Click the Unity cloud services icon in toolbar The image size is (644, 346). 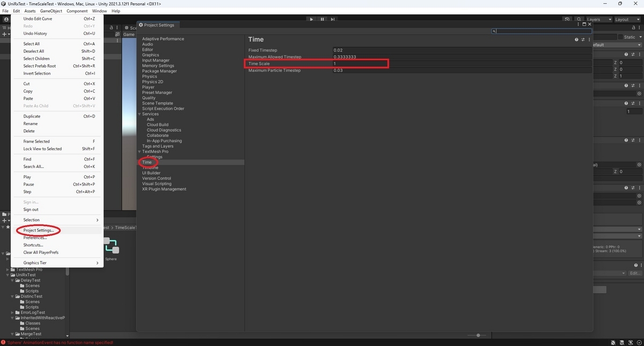(567, 19)
